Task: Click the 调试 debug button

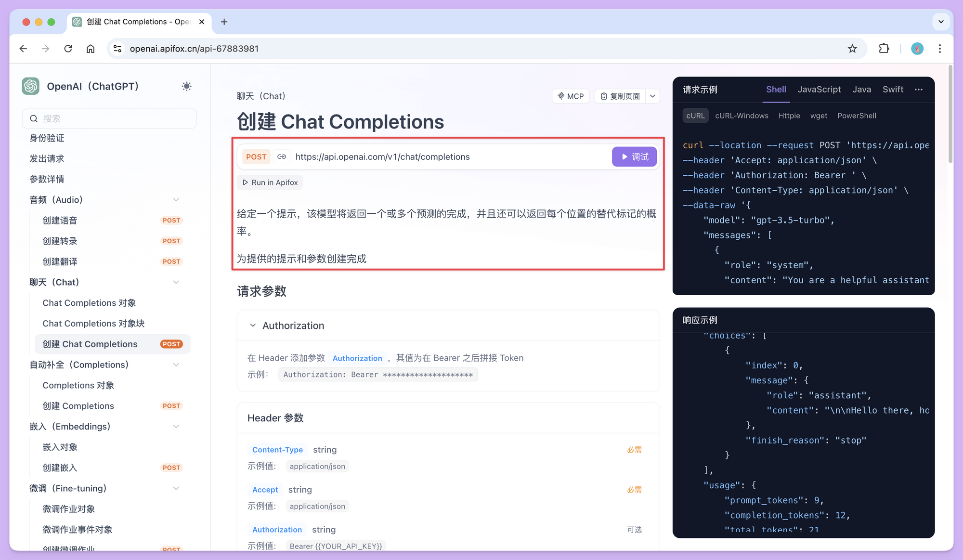Action: click(634, 157)
